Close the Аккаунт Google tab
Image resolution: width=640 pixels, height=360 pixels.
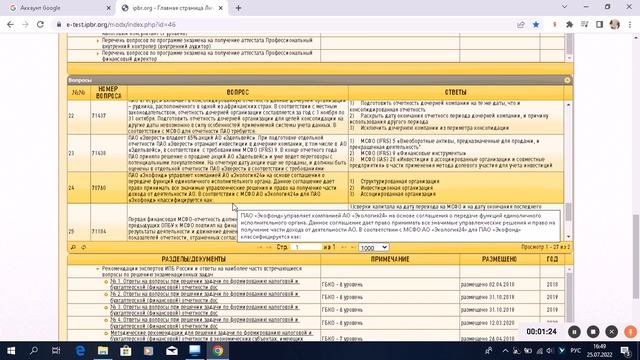(x=108, y=8)
